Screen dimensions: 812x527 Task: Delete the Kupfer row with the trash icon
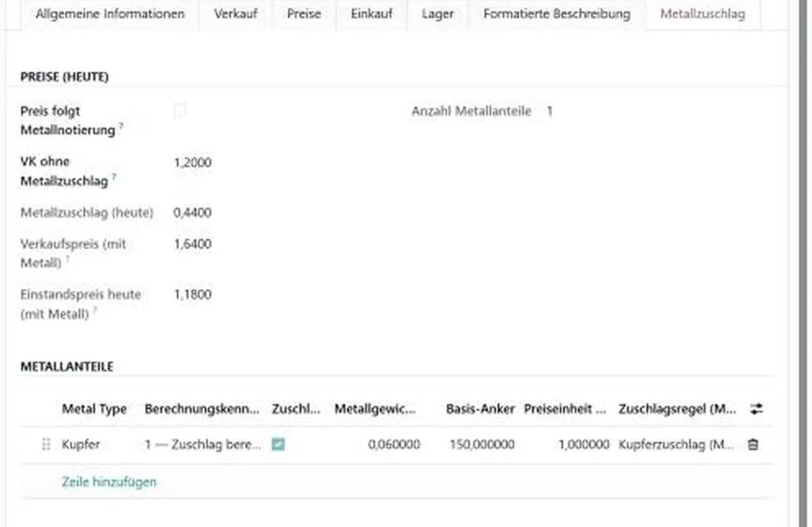(x=753, y=444)
